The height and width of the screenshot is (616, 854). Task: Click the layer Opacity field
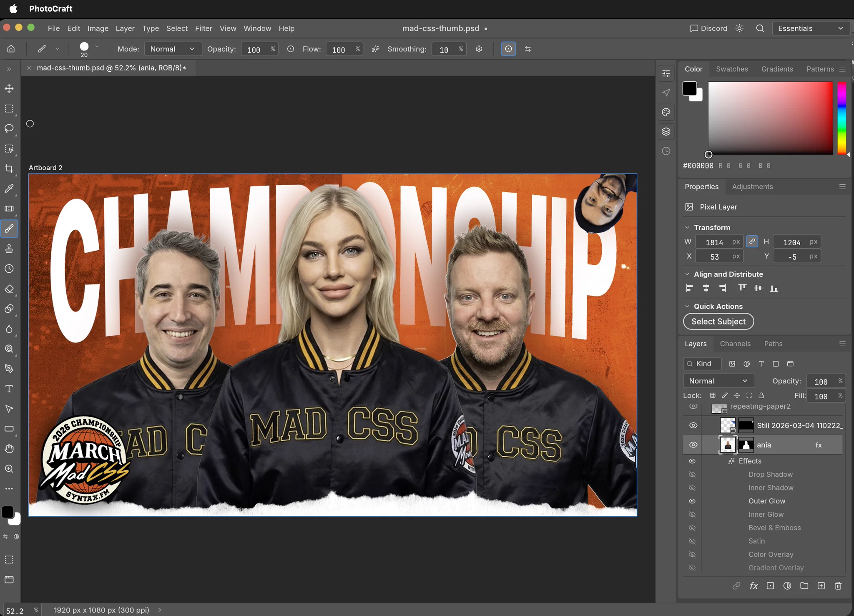point(825,381)
